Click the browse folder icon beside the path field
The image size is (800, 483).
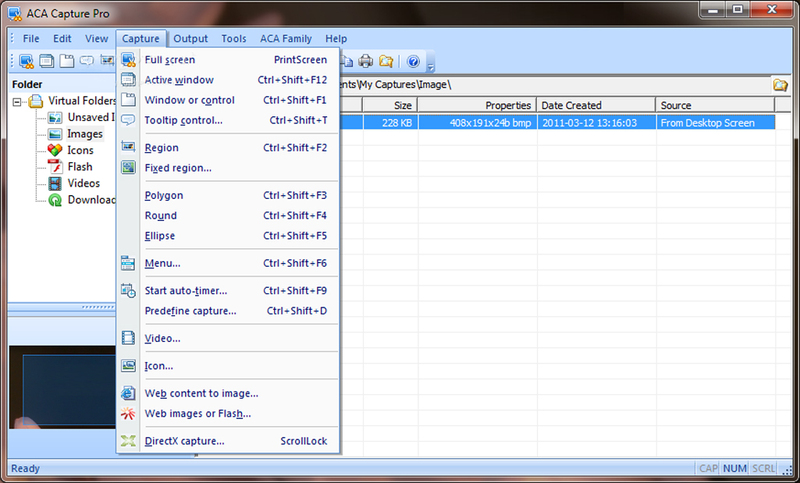tap(780, 85)
